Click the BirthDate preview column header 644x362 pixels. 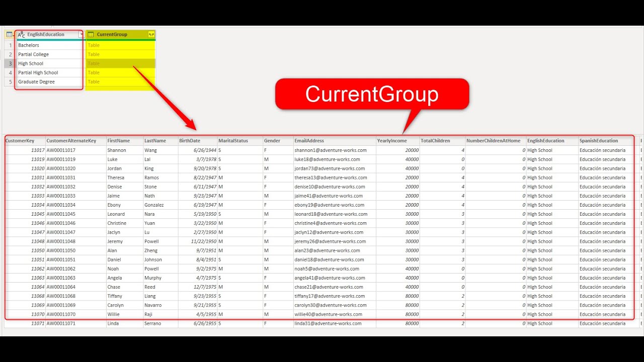click(198, 141)
